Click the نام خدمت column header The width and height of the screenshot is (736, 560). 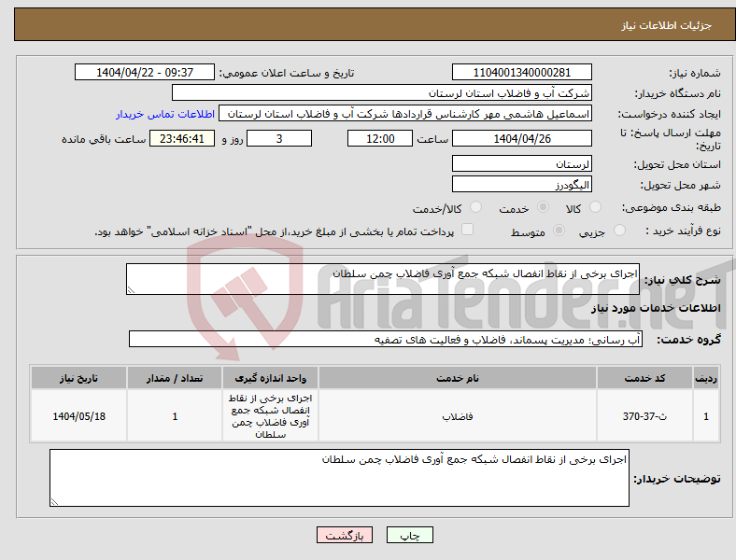(458, 378)
